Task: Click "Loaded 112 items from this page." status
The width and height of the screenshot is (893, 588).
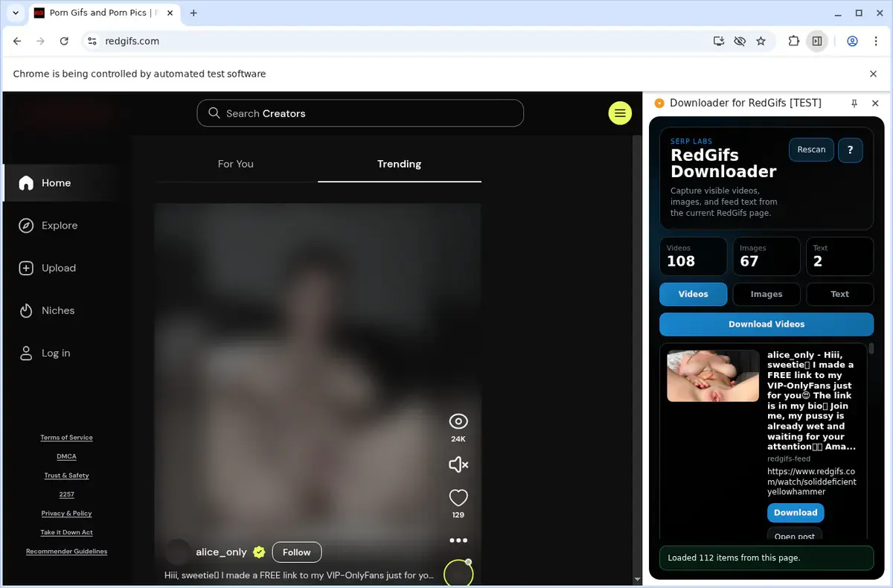Action: pyautogui.click(x=766, y=557)
